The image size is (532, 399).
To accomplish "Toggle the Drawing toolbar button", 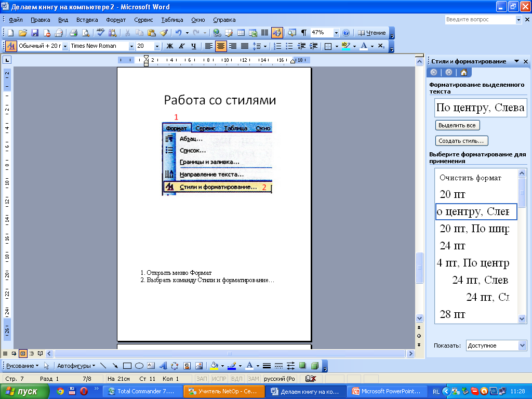I will [x=277, y=33].
